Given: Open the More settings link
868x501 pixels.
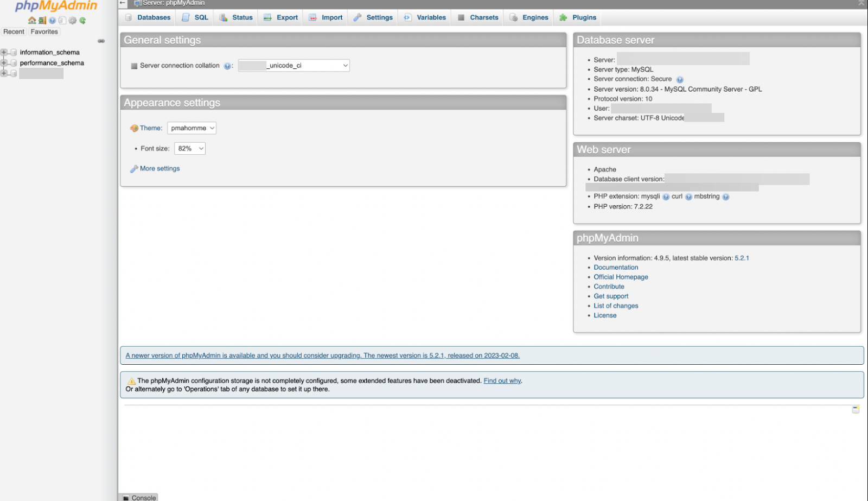Looking at the screenshot, I should click(159, 169).
